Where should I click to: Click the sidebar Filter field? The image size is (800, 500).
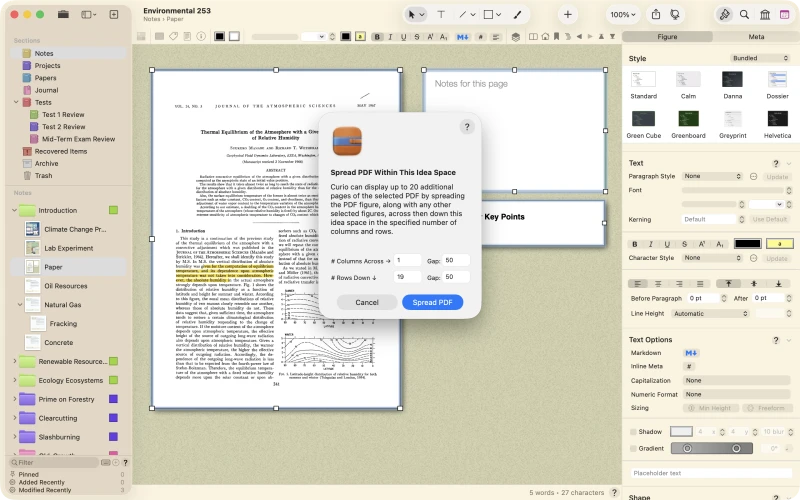coord(54,462)
